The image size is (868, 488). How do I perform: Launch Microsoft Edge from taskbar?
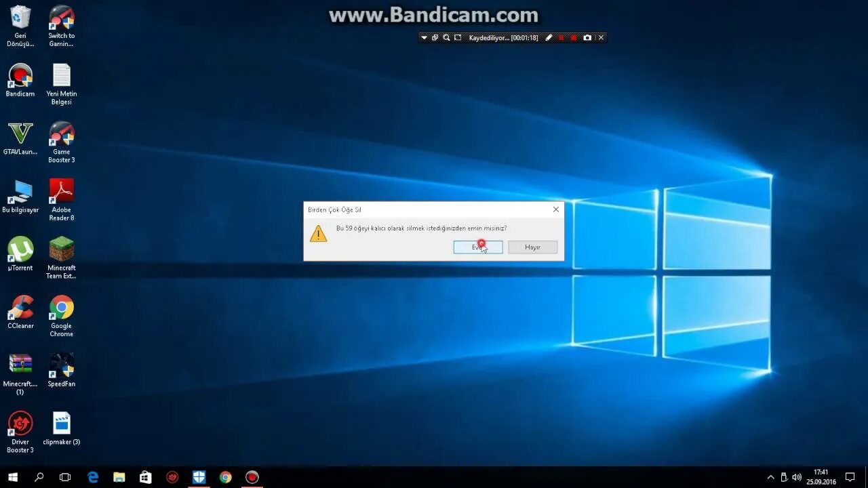[x=94, y=477]
